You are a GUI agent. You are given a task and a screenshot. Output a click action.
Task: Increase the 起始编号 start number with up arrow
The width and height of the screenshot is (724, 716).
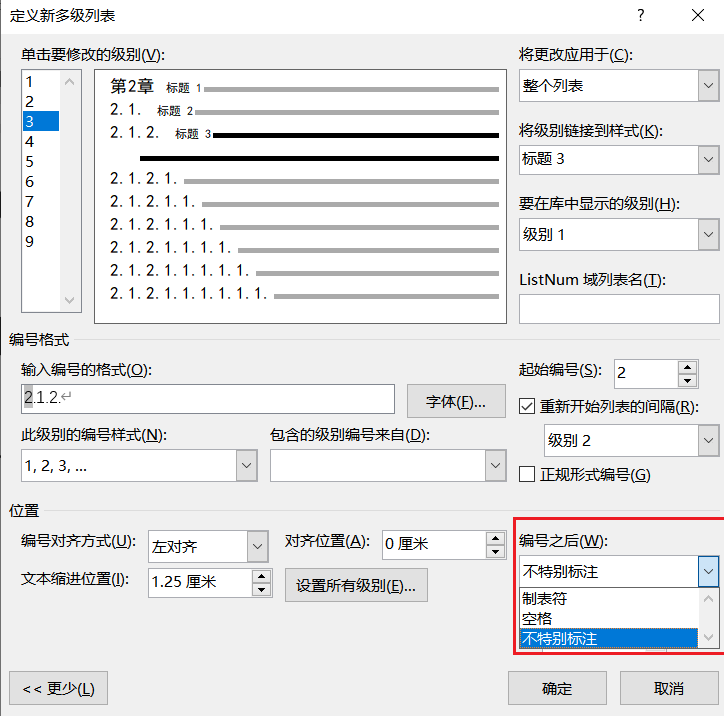tap(688, 367)
